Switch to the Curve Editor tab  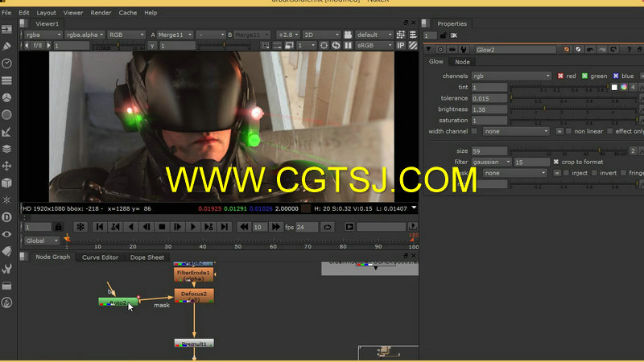click(x=100, y=257)
